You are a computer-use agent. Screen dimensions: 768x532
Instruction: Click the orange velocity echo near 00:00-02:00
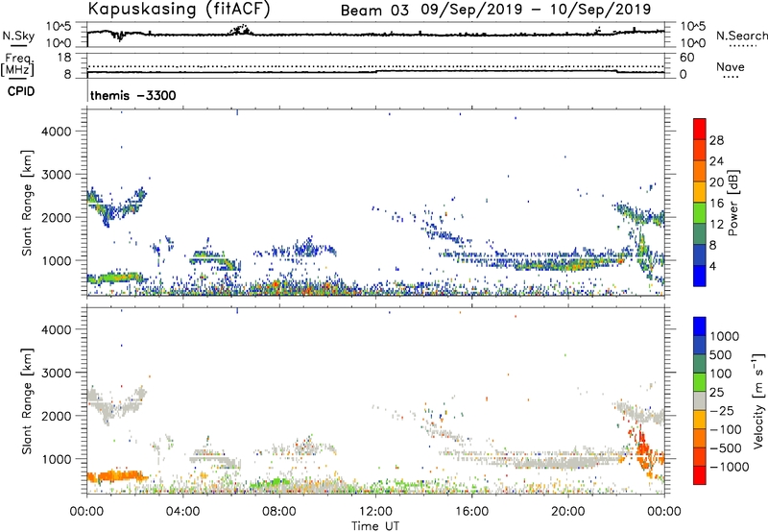(x=115, y=475)
